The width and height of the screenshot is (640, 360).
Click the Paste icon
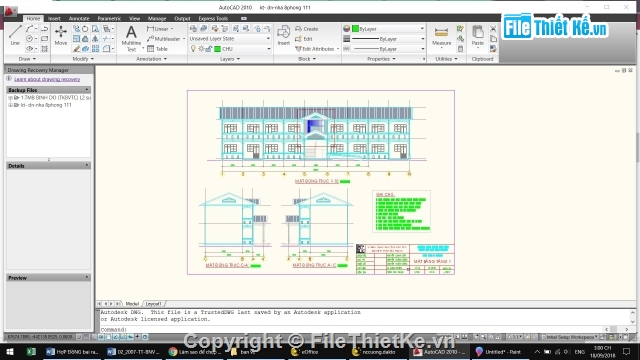478,36
